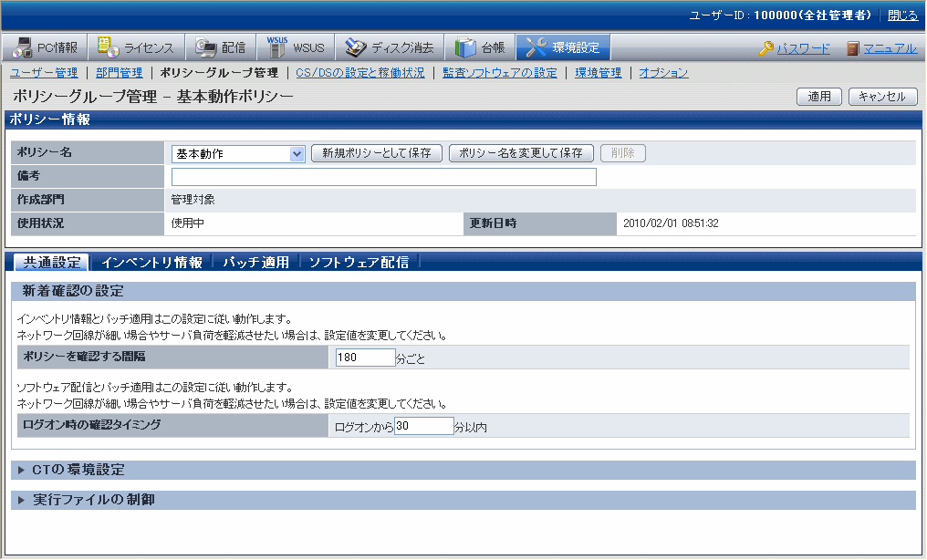The width and height of the screenshot is (927, 560).
Task: Click the ポリシーを確認する間隔 input field
Action: click(x=365, y=358)
